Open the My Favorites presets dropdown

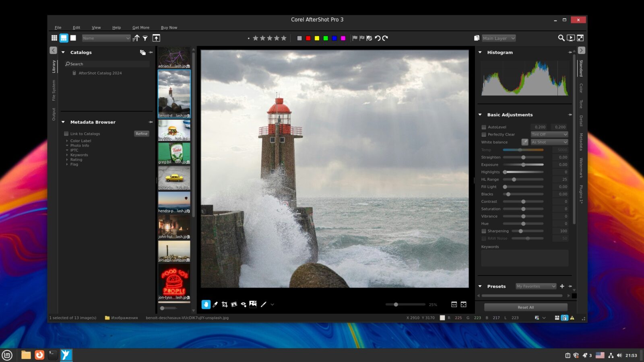[535, 286]
